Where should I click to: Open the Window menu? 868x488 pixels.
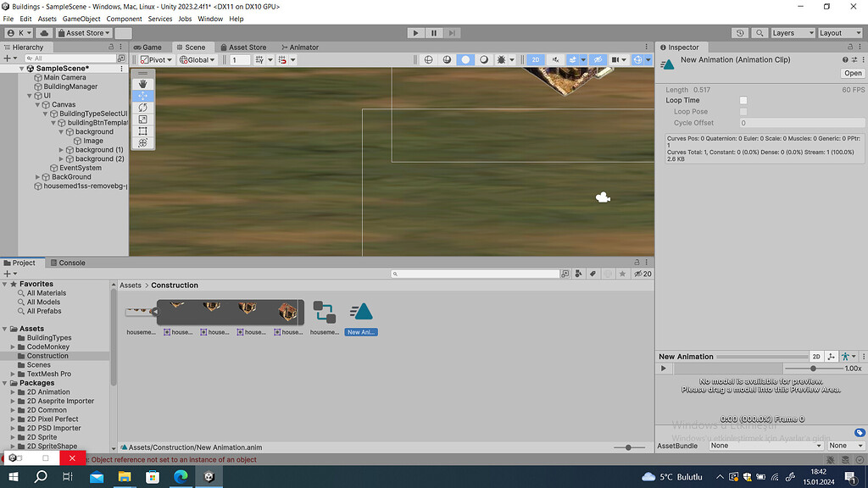point(209,18)
